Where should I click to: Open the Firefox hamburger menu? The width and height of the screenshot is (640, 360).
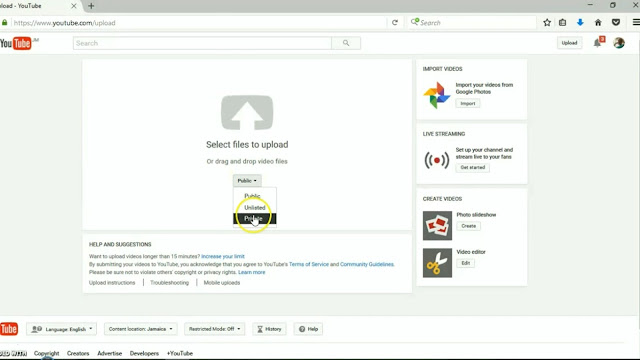pyautogui.click(x=636, y=23)
